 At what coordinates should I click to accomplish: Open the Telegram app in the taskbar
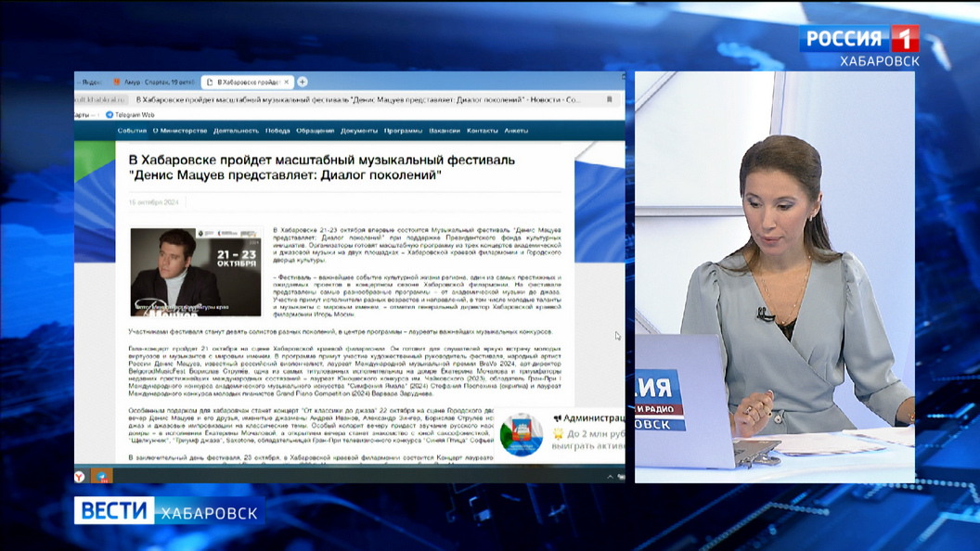(x=102, y=477)
